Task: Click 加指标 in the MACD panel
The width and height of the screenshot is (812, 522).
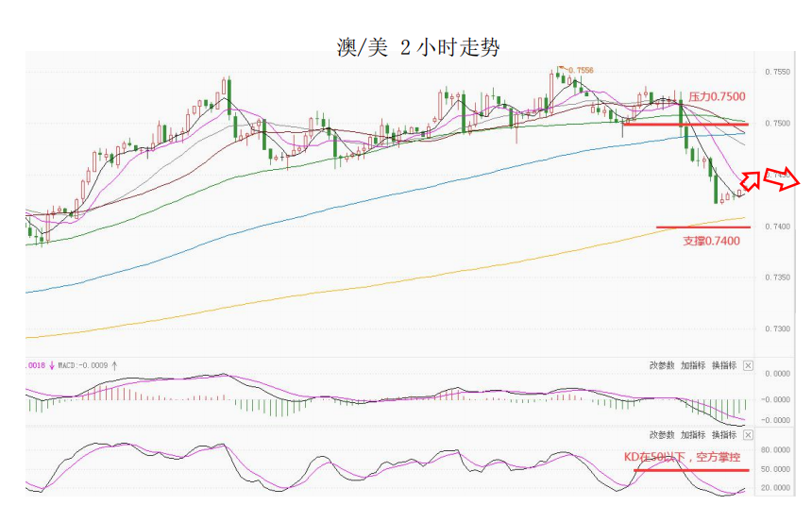Action: 693,365
